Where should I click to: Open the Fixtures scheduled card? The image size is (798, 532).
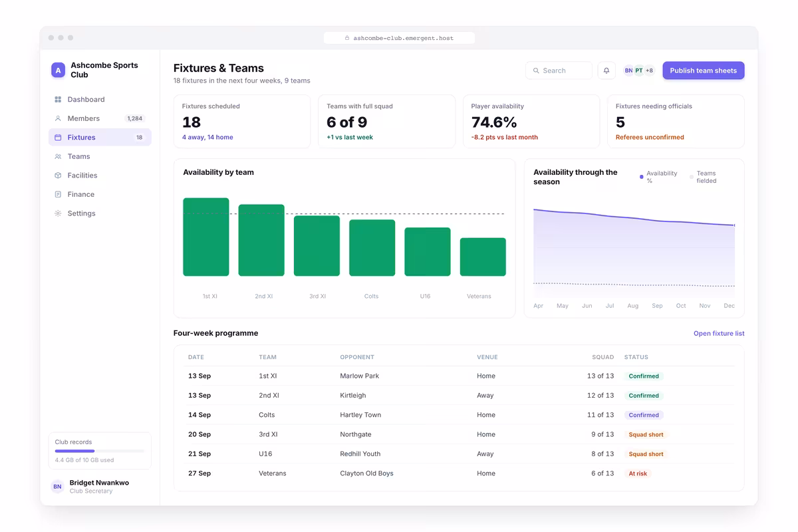pyautogui.click(x=242, y=121)
